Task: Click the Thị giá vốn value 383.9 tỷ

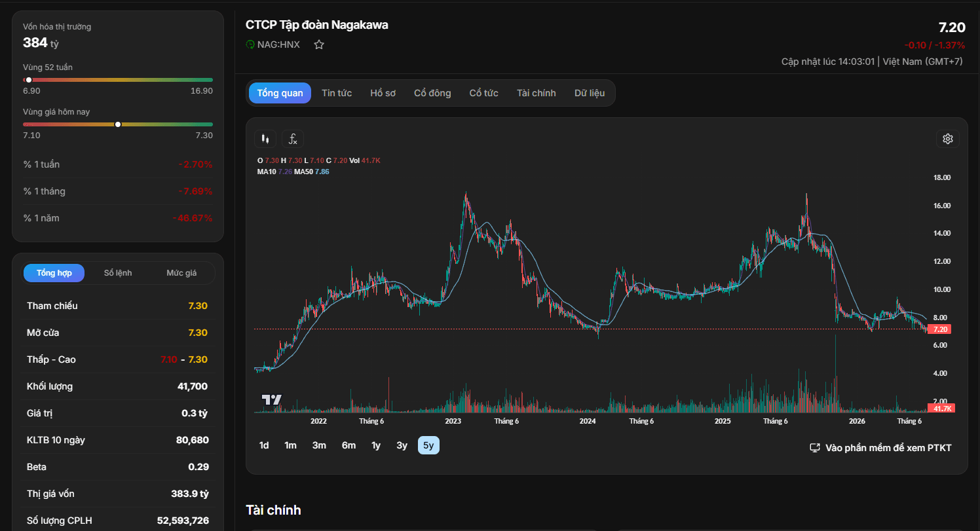Action: 189,494
